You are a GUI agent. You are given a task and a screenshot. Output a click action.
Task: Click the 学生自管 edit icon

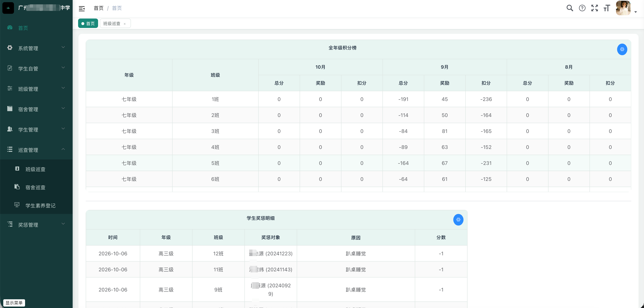10,68
